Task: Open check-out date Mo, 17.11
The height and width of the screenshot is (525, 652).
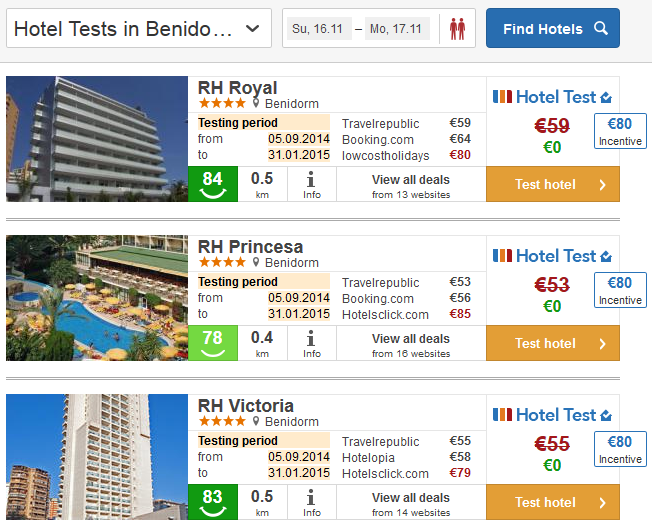Action: [397, 29]
